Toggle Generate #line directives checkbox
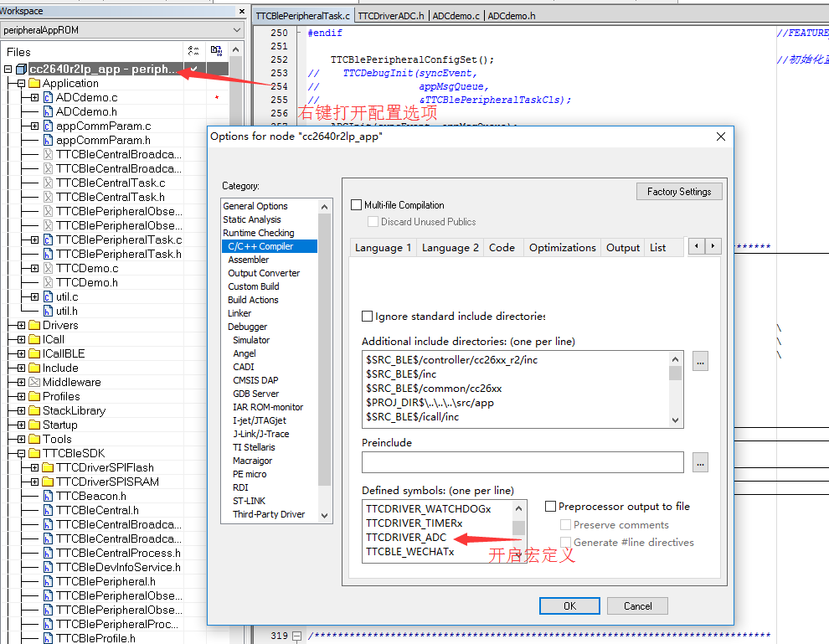The image size is (829, 644). coord(566,542)
